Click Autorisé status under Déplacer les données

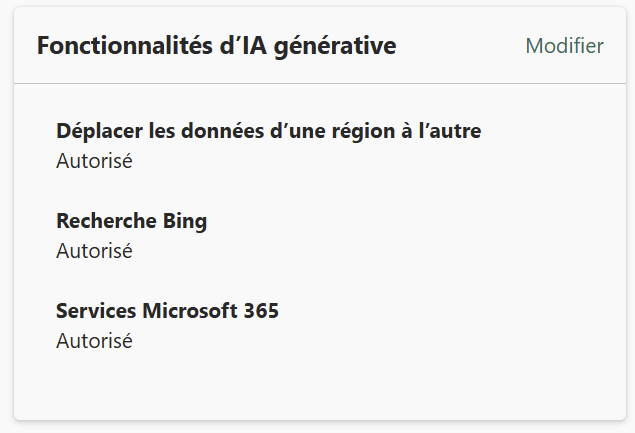pyautogui.click(x=94, y=161)
